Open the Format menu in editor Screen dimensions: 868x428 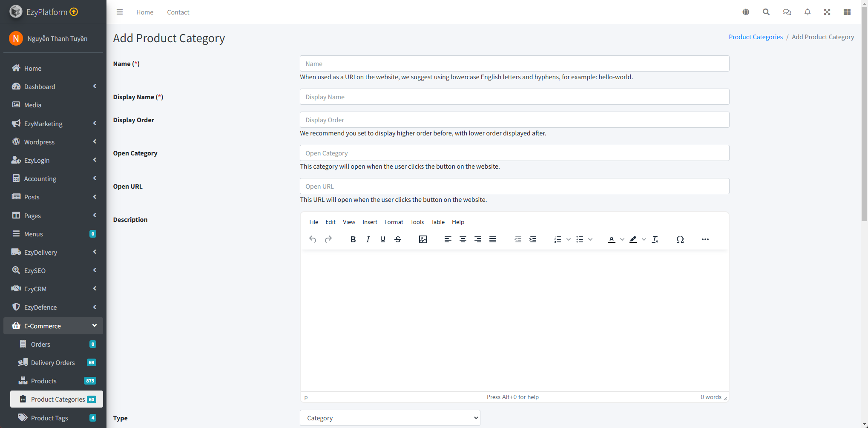394,222
